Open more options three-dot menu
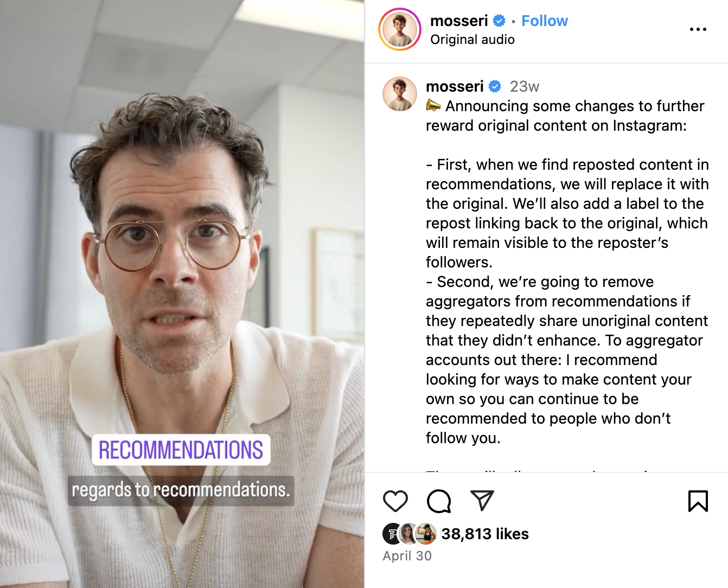 (698, 29)
